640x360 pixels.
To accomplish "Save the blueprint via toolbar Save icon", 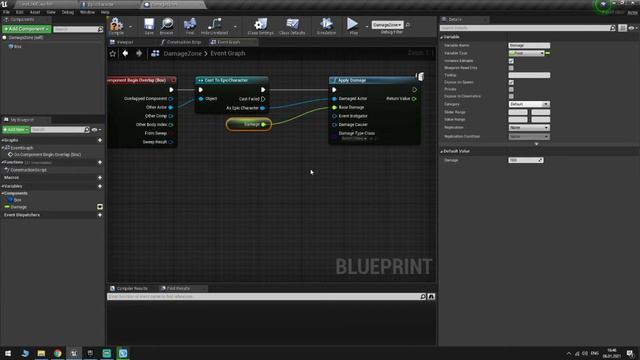I will (149, 25).
